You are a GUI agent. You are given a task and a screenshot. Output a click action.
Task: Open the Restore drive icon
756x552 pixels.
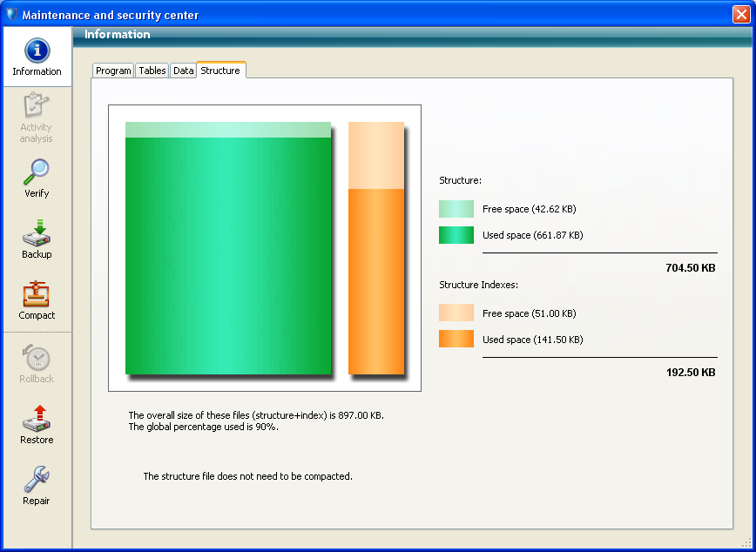point(37,419)
